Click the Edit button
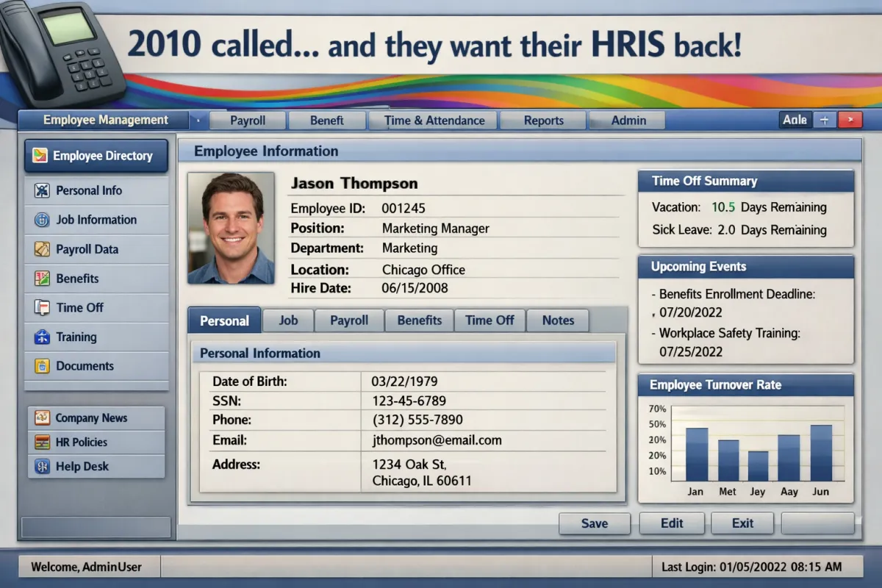Viewport: 882px width, 588px height. pos(672,523)
